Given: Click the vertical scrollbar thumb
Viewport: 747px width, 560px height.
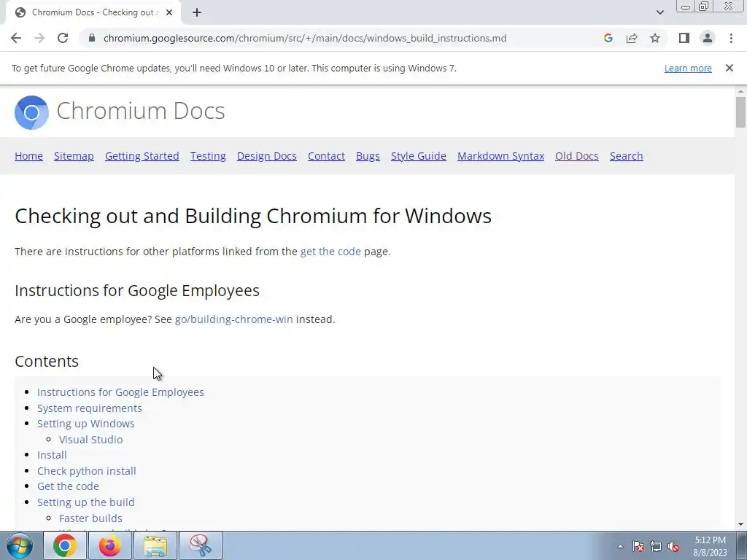Looking at the screenshot, I should tap(740, 112).
